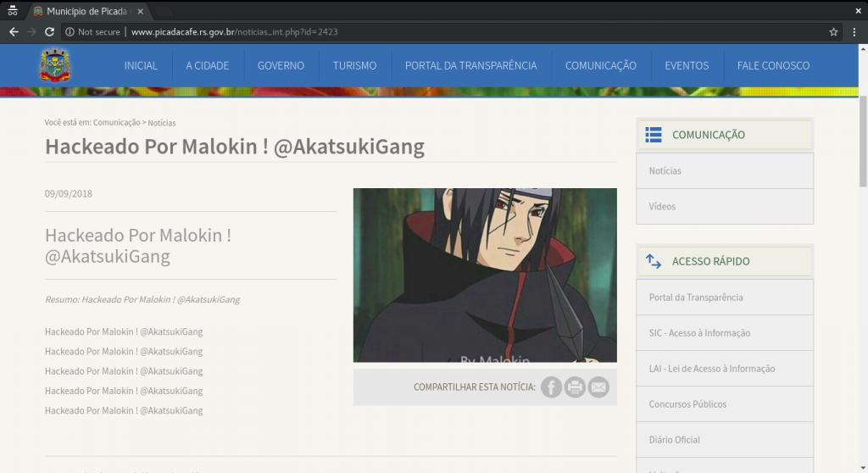Click the scrollbar down arrow

point(863,468)
